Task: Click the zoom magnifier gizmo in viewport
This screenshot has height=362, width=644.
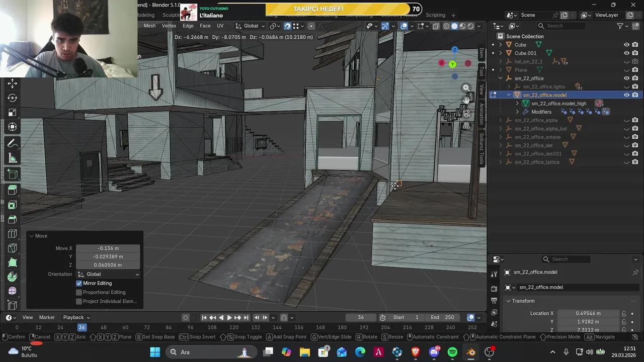Action: click(x=466, y=88)
